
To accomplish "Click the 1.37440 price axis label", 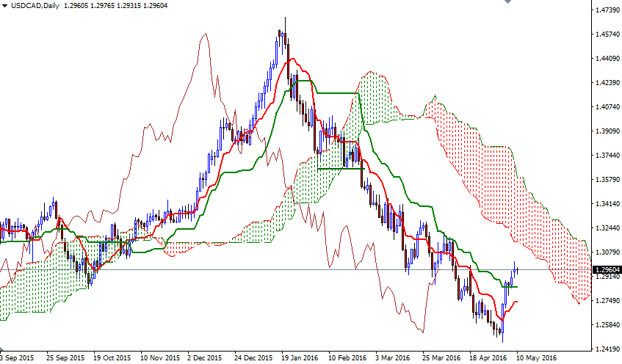I will [607, 156].
